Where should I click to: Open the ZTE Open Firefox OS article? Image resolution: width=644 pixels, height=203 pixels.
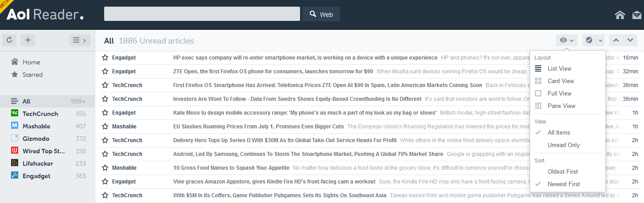click(x=273, y=72)
